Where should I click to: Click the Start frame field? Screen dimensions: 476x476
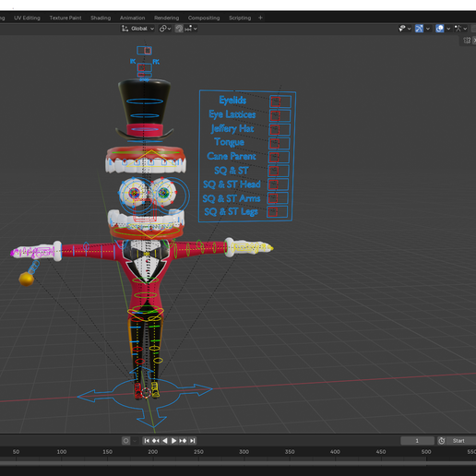click(461, 441)
